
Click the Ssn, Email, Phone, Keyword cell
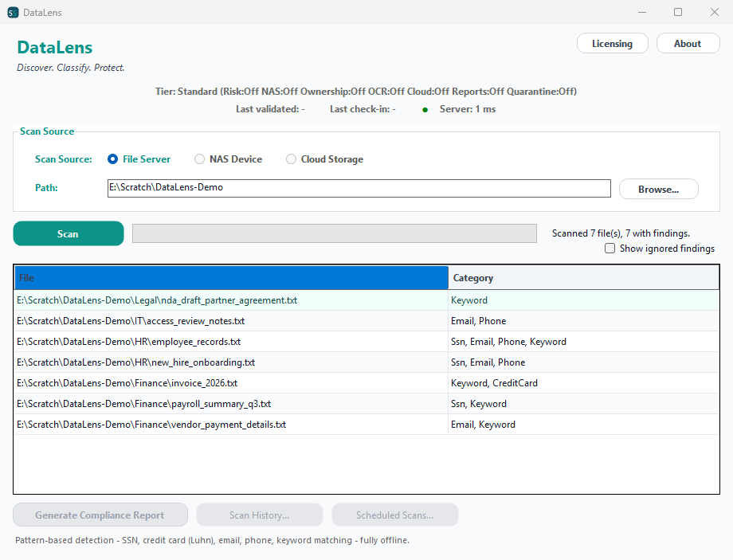click(583, 342)
